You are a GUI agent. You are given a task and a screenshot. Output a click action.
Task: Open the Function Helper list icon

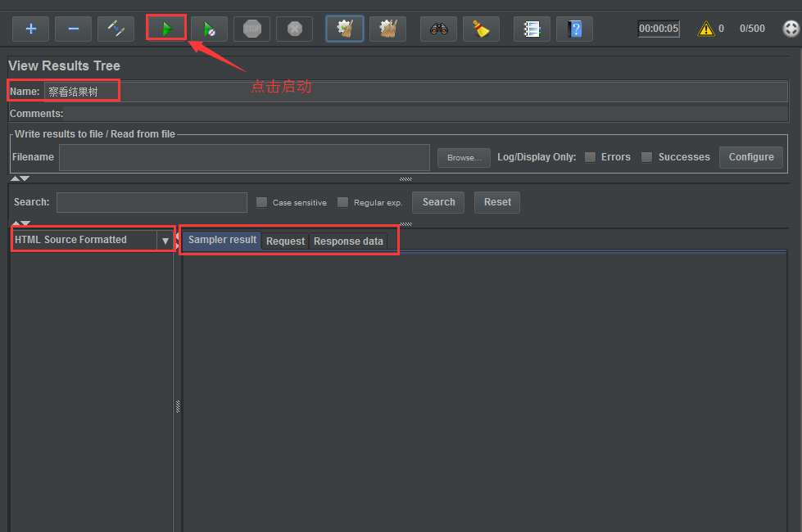coord(532,29)
